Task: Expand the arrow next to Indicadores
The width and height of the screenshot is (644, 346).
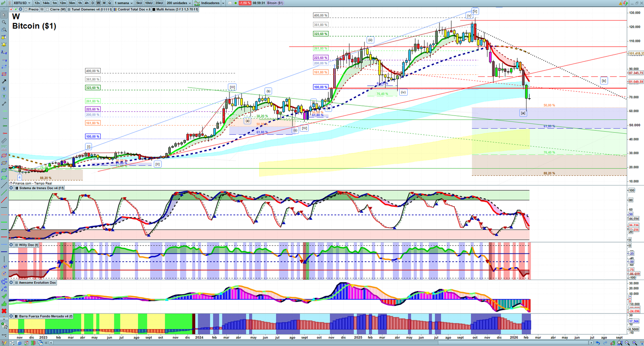Action: coord(223,3)
